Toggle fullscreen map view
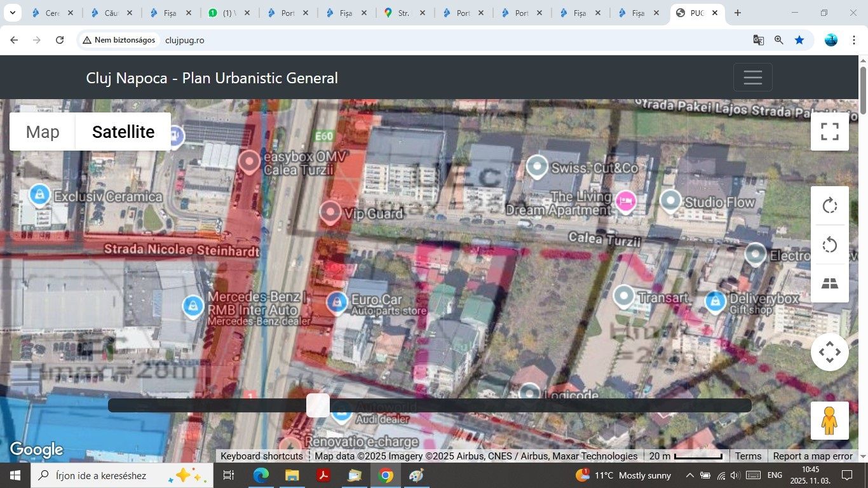The width and height of the screenshot is (868, 488). click(830, 132)
